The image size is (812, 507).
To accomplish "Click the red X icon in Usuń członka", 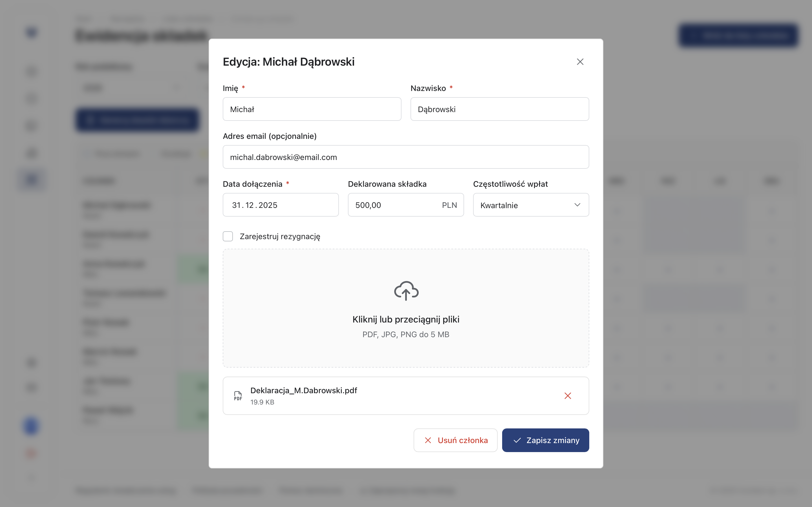I will click(x=428, y=440).
